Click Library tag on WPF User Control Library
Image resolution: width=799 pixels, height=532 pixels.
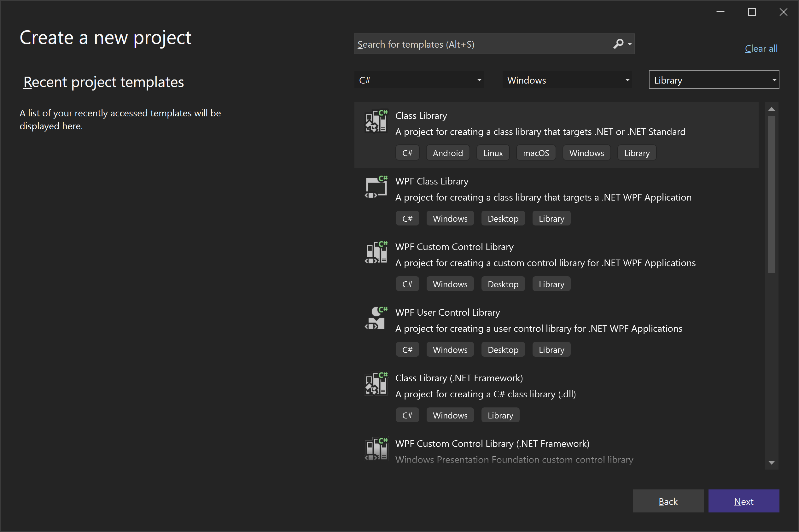(551, 350)
